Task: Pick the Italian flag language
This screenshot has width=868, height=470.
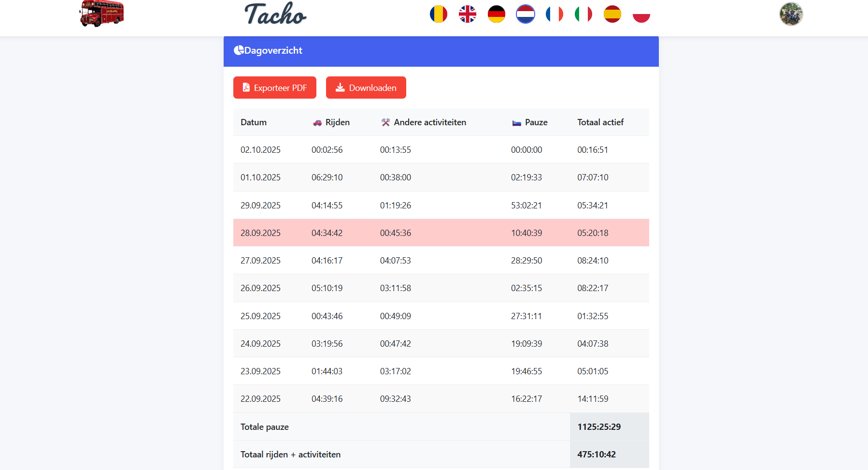Action: 583,14
